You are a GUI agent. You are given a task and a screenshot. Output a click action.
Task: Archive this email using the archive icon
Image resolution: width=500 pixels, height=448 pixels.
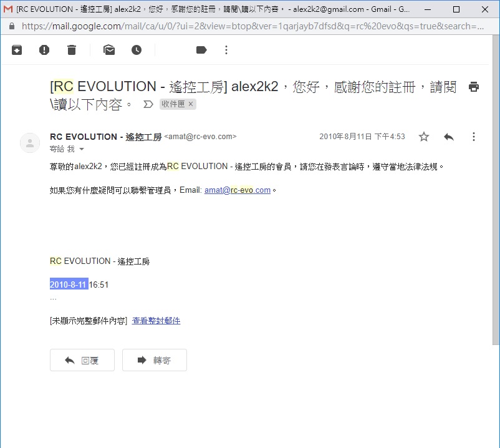pyautogui.click(x=17, y=50)
